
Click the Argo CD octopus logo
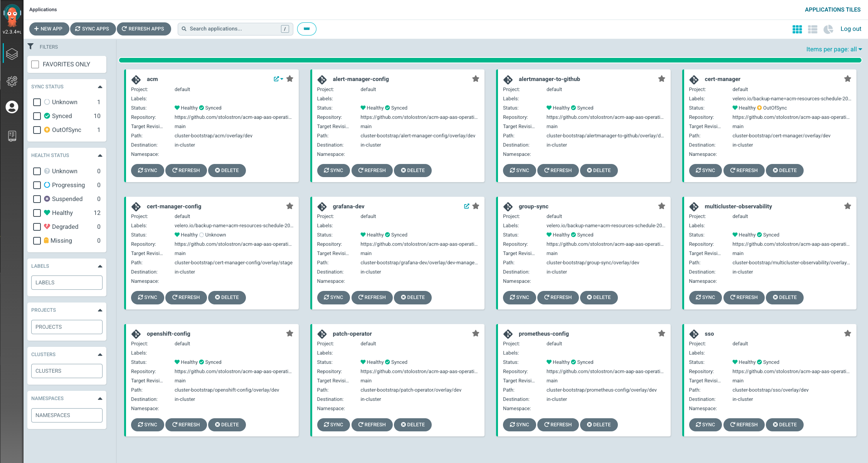12,15
